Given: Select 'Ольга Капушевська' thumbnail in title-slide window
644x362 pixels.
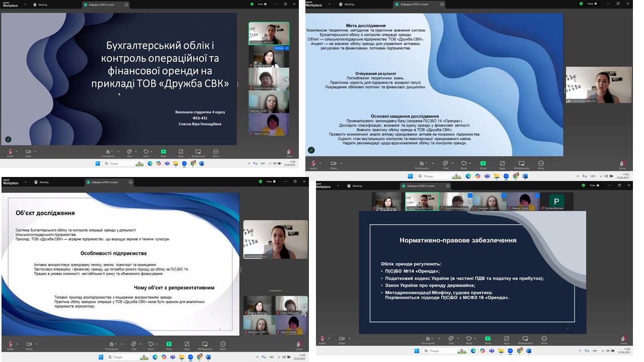Looking at the screenshot, I should pyautogui.click(x=269, y=79).
